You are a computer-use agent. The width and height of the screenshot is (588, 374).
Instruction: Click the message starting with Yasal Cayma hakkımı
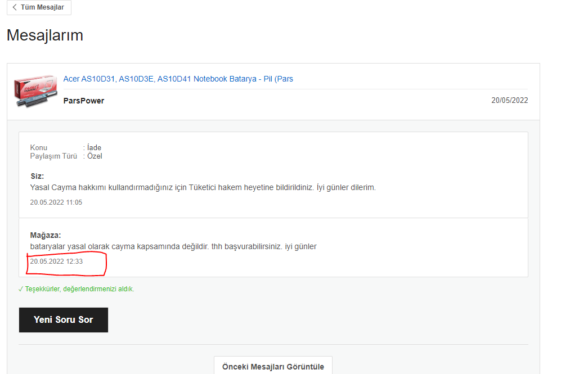pyautogui.click(x=203, y=188)
